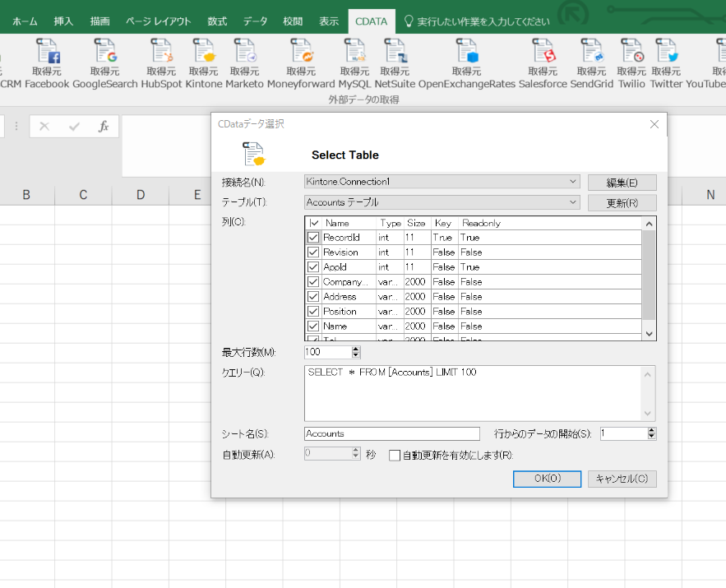726x588 pixels.
Task: Switch to the CDATA ribbon tab
Action: click(x=371, y=21)
